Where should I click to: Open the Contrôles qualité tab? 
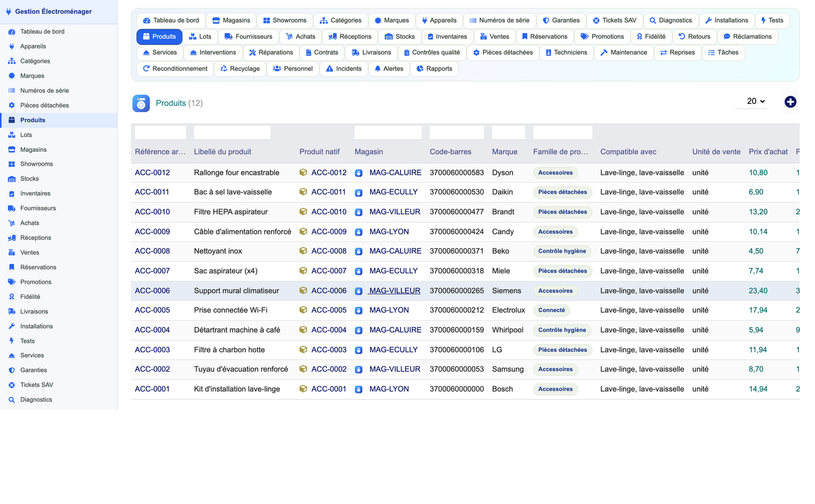point(431,52)
